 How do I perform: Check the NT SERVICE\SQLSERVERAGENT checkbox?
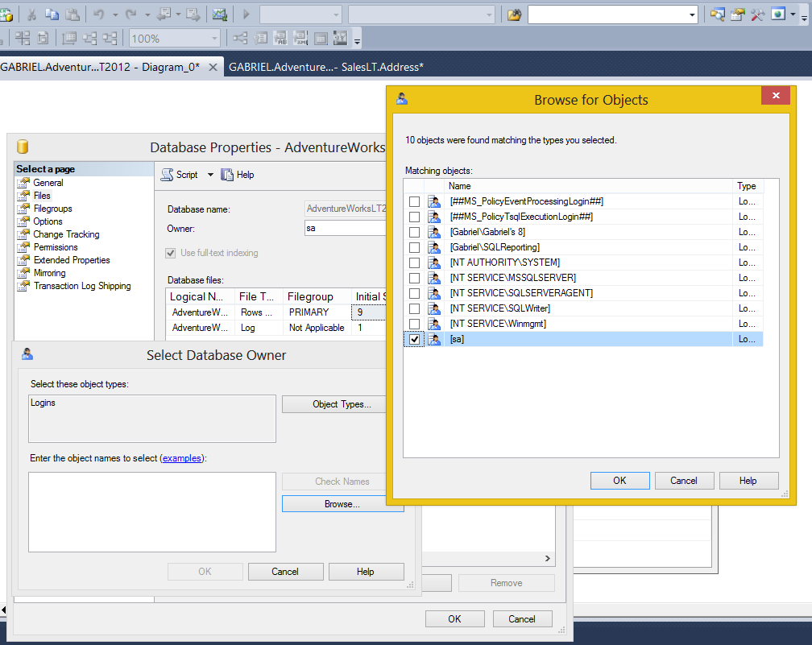point(414,293)
